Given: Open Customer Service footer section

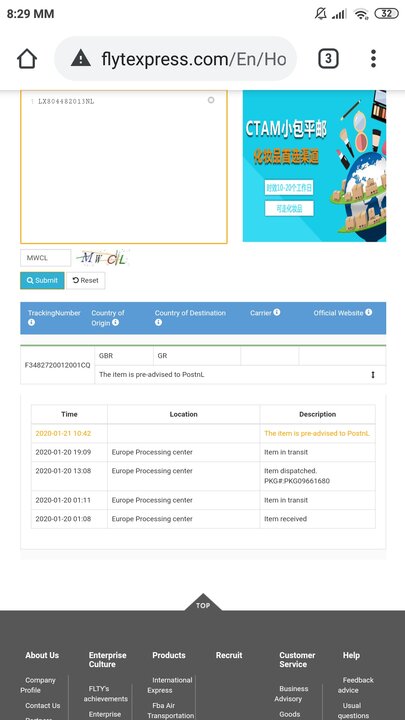Looking at the screenshot, I should [297, 660].
